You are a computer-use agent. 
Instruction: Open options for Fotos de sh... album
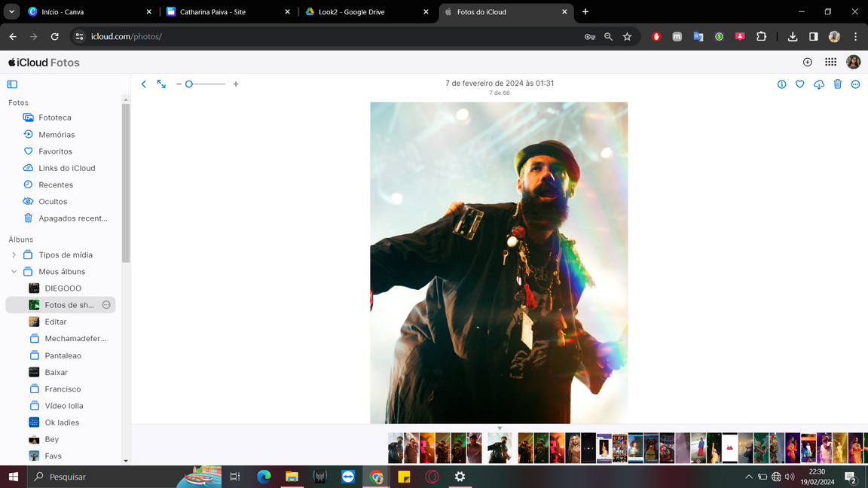point(106,305)
